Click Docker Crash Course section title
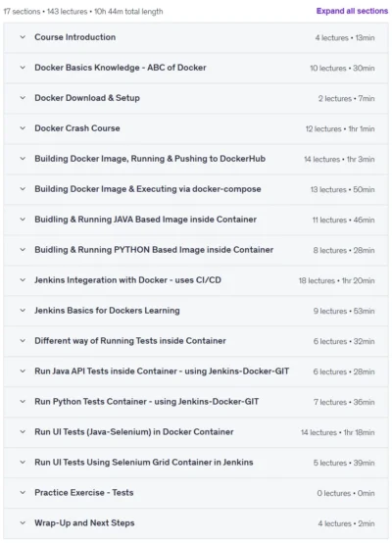The width and height of the screenshot is (392, 543). point(77,128)
